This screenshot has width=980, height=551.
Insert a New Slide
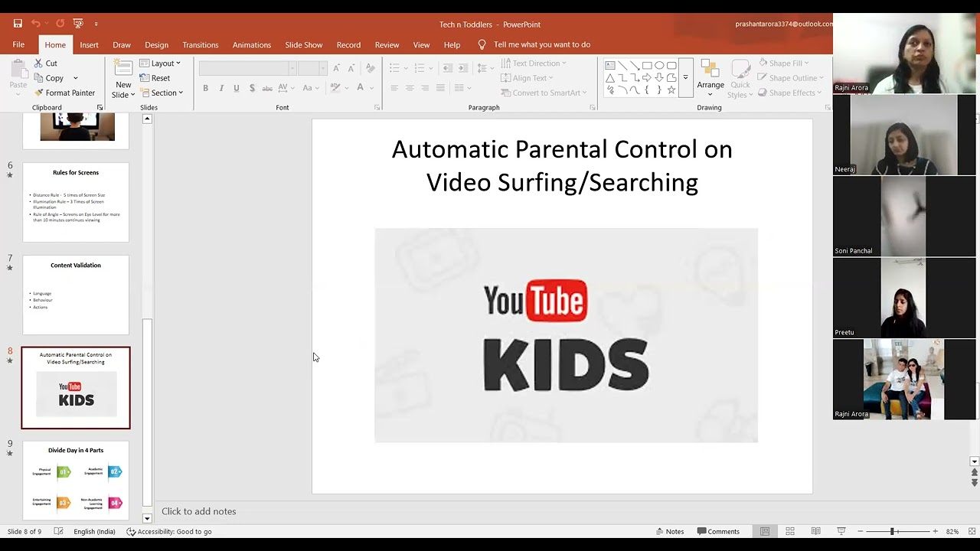pos(123,80)
